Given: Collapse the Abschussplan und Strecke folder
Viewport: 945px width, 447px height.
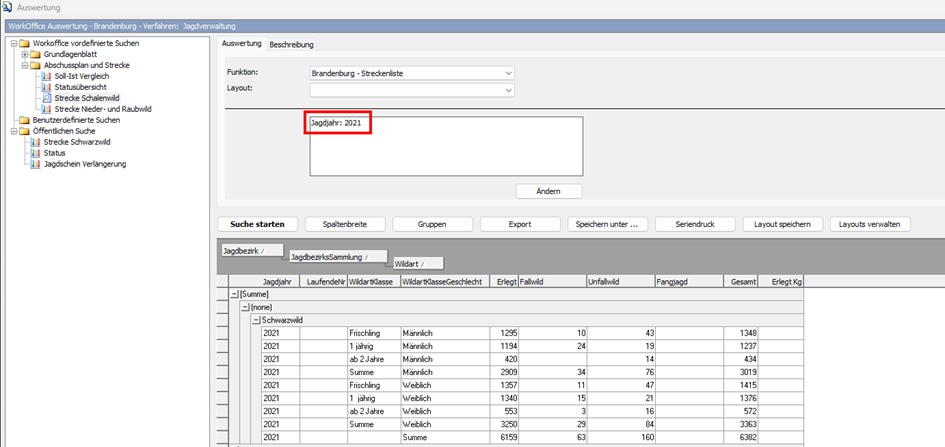Looking at the screenshot, I should [24, 65].
